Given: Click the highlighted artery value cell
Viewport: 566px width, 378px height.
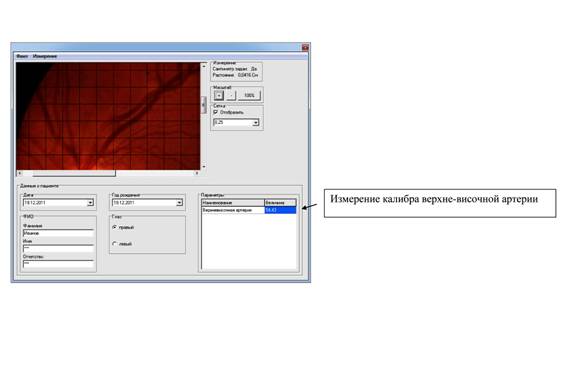Looking at the screenshot, I should coord(280,210).
